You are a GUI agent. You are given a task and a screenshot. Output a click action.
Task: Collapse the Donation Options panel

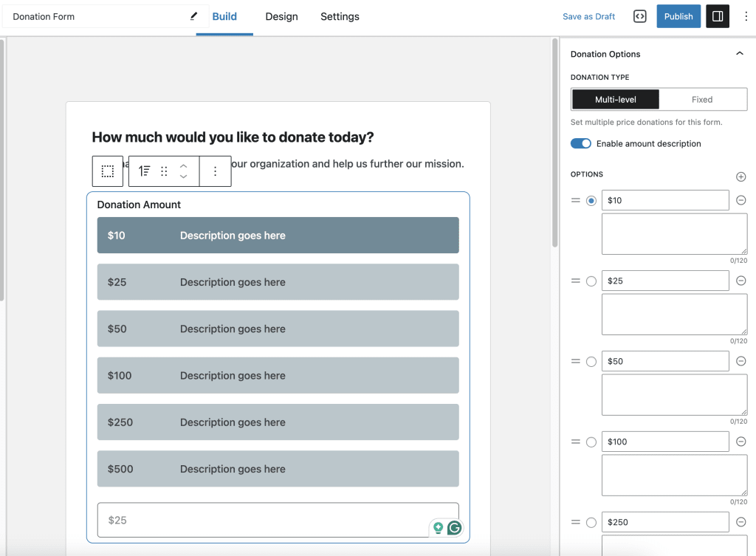click(740, 53)
